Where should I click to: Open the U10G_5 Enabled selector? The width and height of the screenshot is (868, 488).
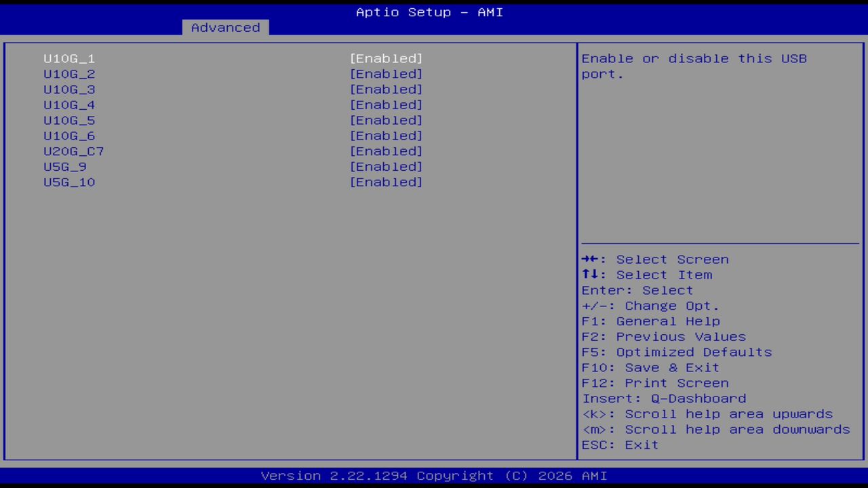pyautogui.click(x=386, y=120)
